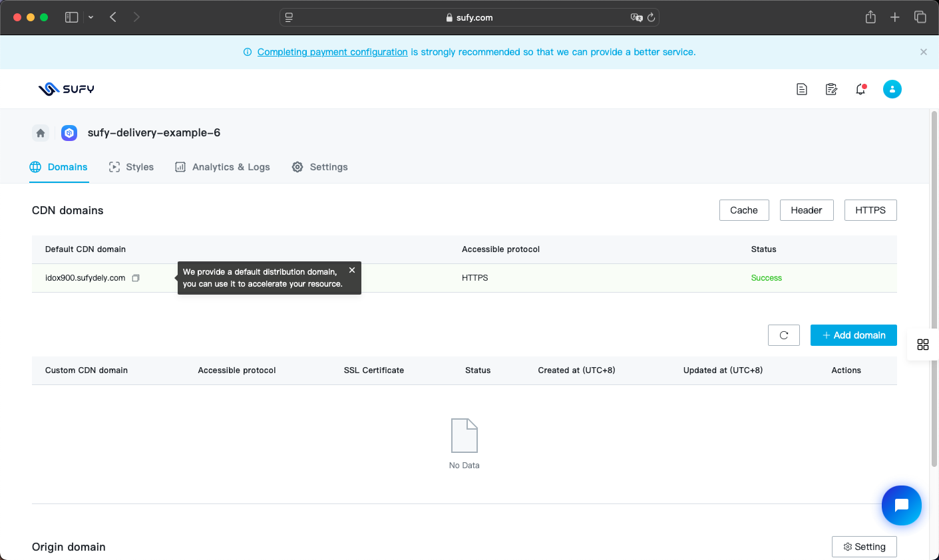Click the info icon in the banner
The image size is (939, 560).
point(248,52)
